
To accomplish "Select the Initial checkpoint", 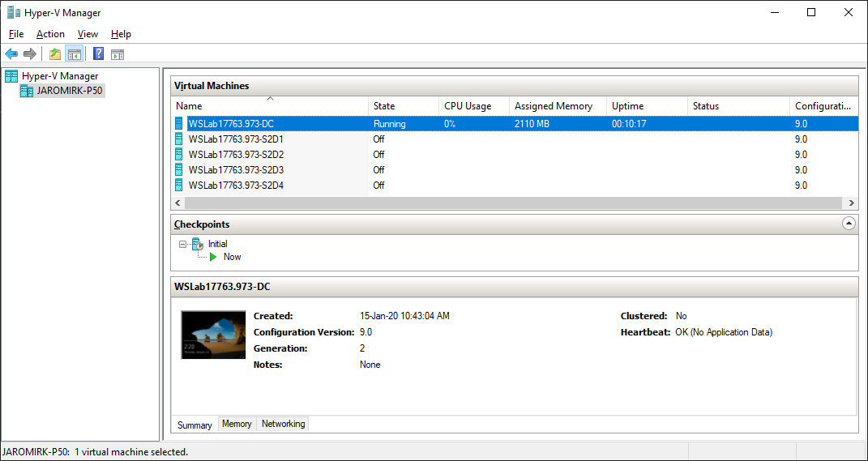I will tap(217, 244).
